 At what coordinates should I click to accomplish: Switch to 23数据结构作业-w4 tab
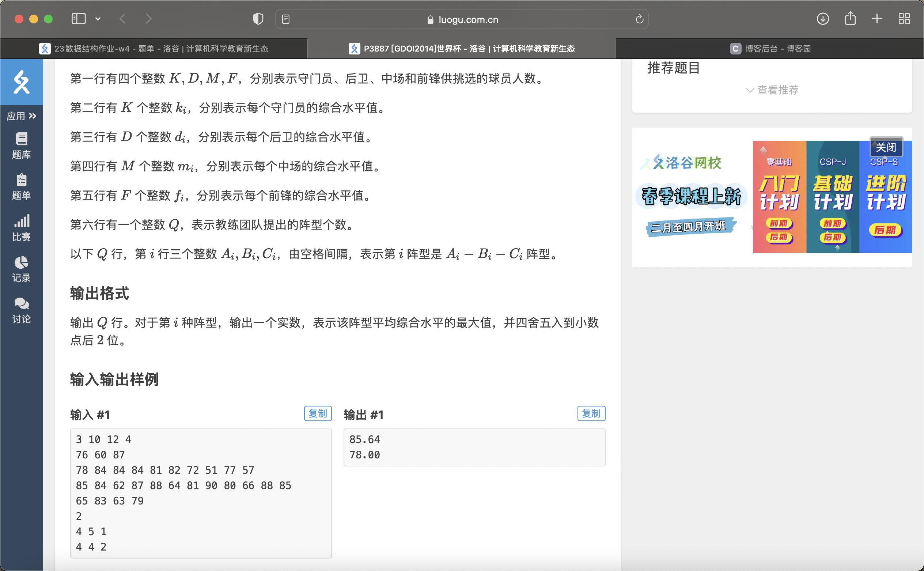click(x=154, y=49)
